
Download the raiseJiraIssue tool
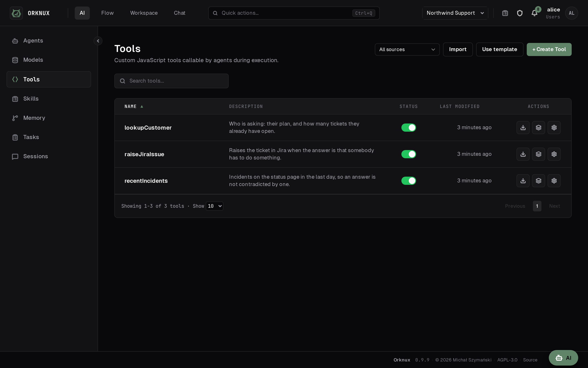tap(523, 154)
